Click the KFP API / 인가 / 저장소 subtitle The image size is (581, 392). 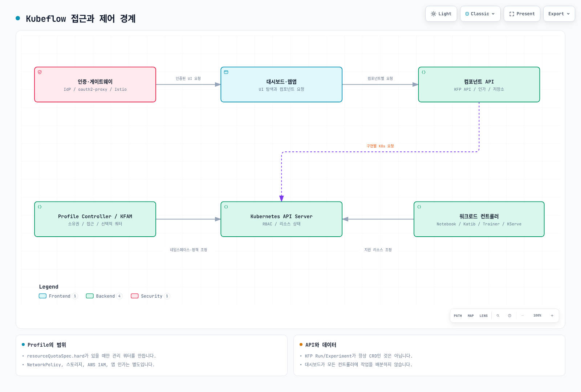click(479, 89)
